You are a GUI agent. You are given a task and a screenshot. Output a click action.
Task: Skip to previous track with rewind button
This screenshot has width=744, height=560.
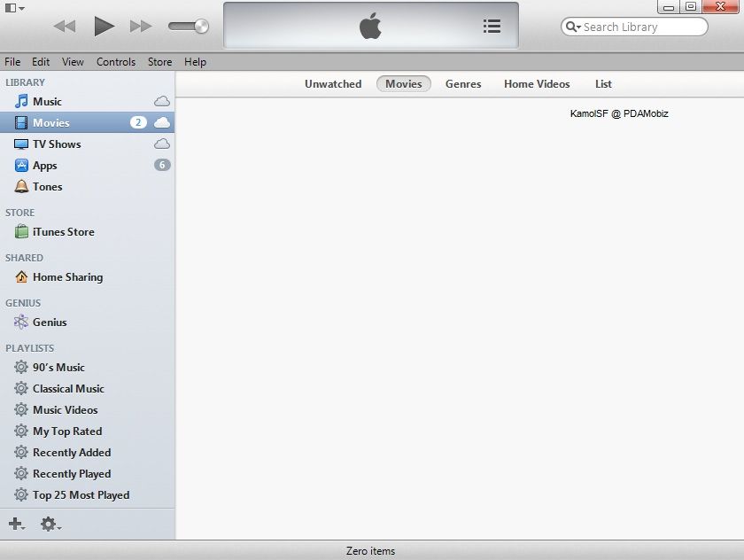point(65,26)
